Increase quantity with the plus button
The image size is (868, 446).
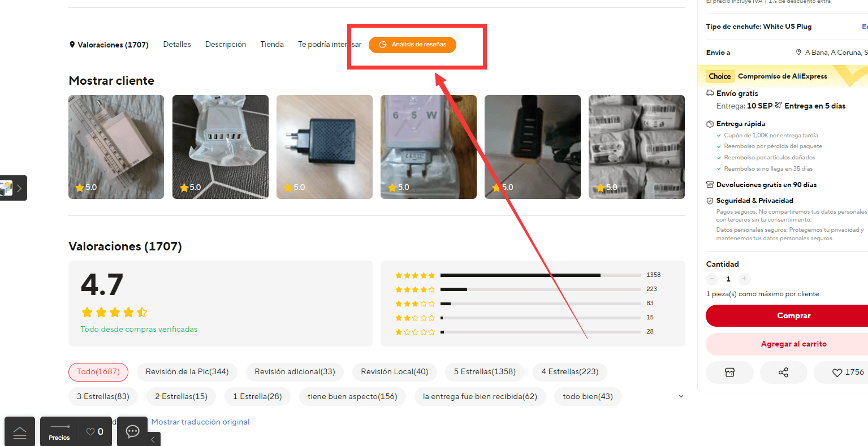point(745,279)
